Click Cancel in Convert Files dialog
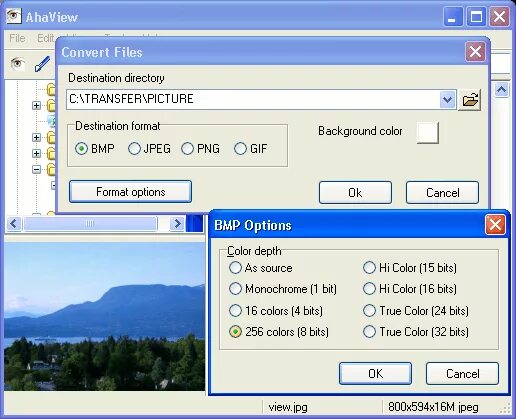Viewport: 516px width, 419px height. pyautogui.click(x=442, y=193)
